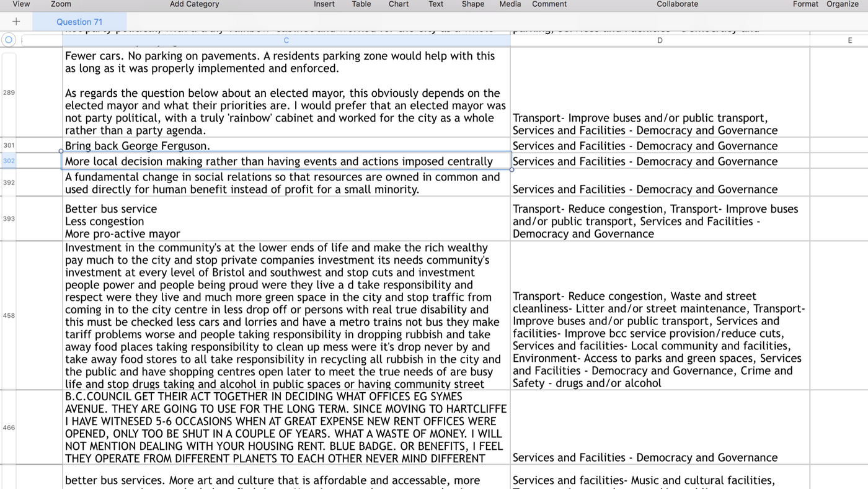Select column D header
Screen dimensions: 868x489
(x=660, y=40)
